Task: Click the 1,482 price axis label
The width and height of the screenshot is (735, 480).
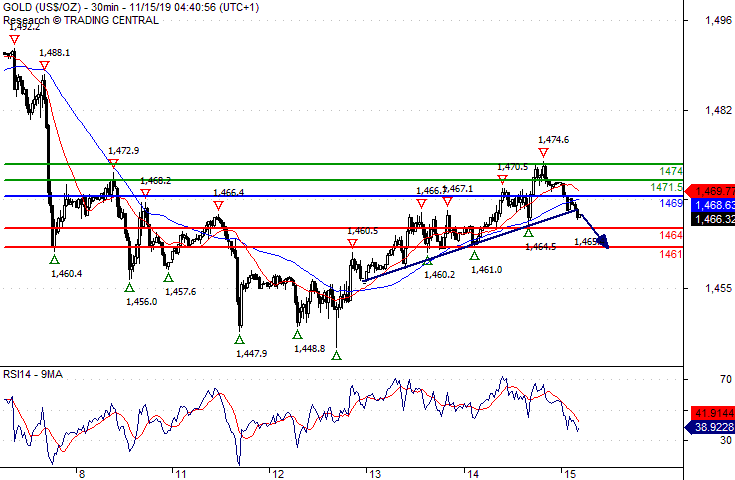Action: point(718,110)
